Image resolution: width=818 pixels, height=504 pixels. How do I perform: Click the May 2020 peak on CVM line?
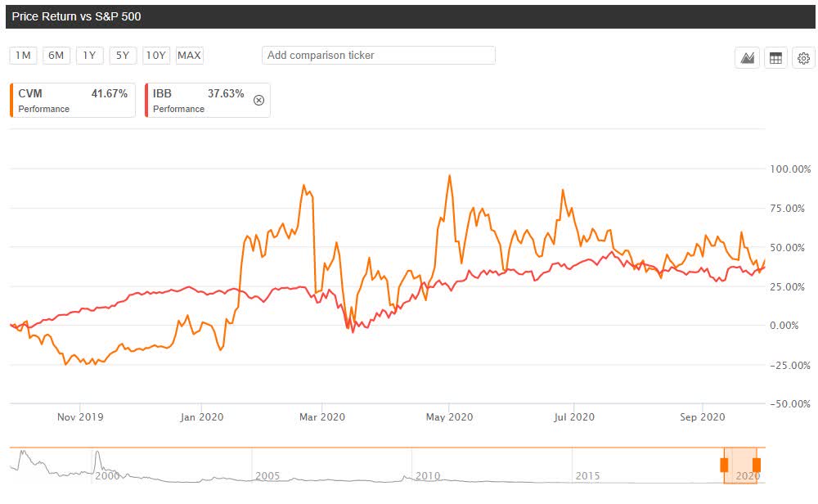[x=450, y=175]
